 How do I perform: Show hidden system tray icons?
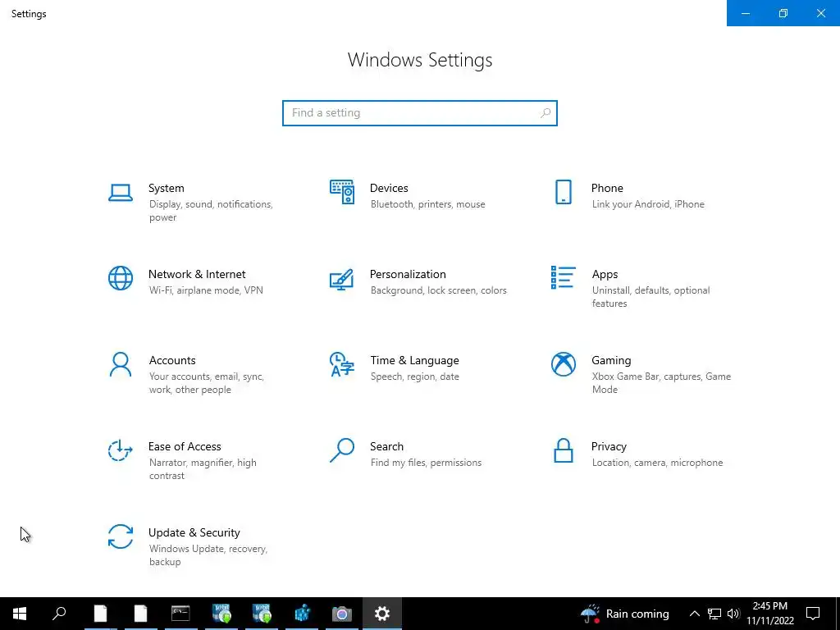[x=694, y=614]
